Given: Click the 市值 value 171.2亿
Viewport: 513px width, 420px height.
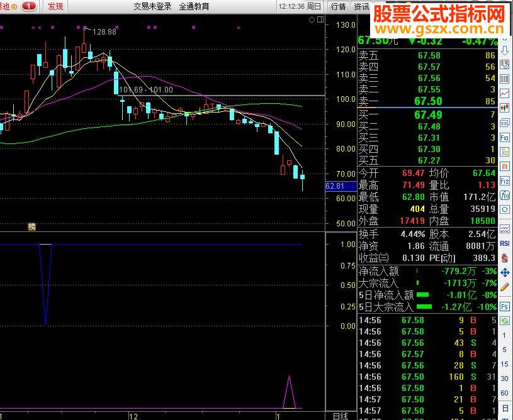Looking at the screenshot, I should coord(479,197).
